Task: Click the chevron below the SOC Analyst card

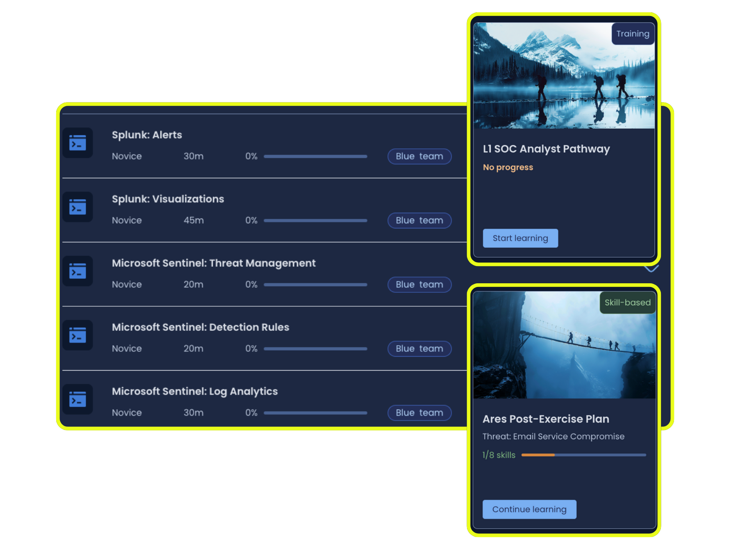Action: pos(651,269)
